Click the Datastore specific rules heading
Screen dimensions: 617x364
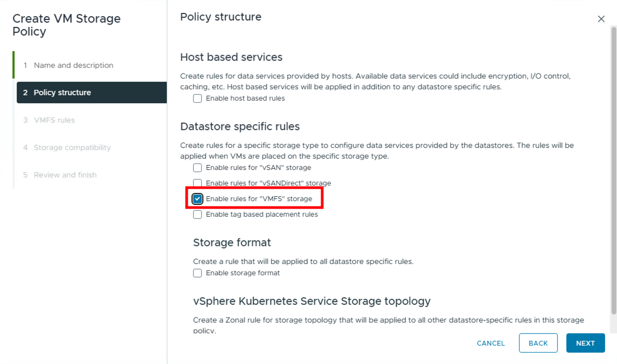[240, 127]
